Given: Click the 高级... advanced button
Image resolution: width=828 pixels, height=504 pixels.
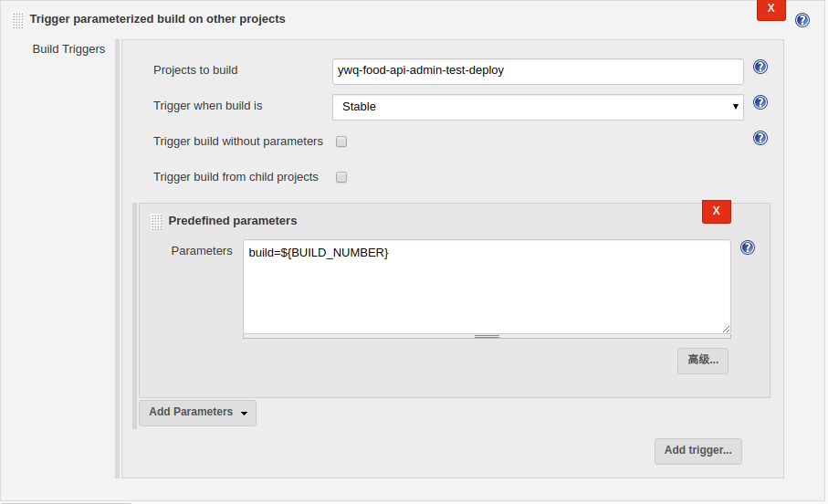Looking at the screenshot, I should pyautogui.click(x=702, y=361).
